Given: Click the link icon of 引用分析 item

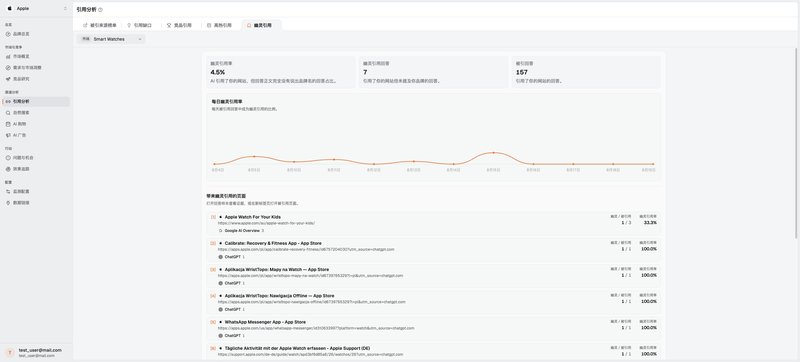Looking at the screenshot, I should (x=8, y=101).
